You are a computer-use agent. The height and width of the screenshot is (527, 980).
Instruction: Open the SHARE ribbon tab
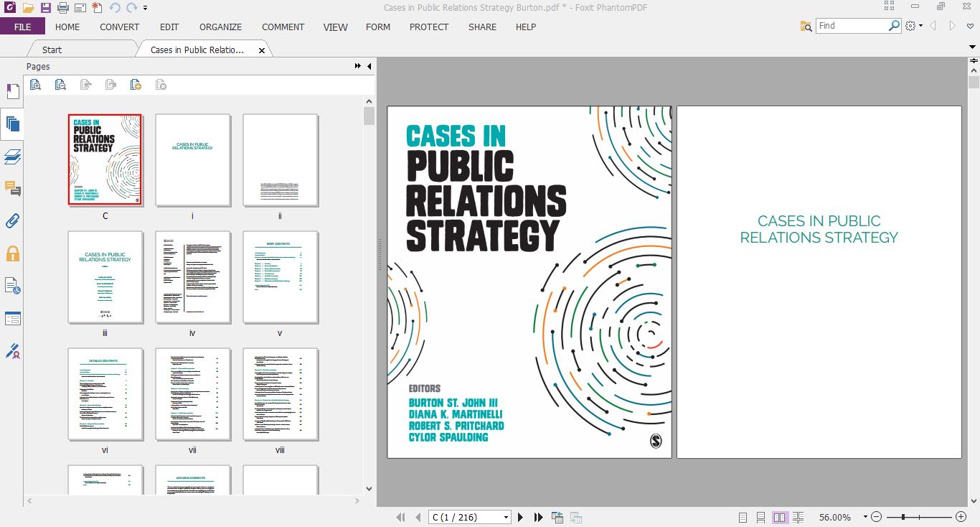click(482, 27)
